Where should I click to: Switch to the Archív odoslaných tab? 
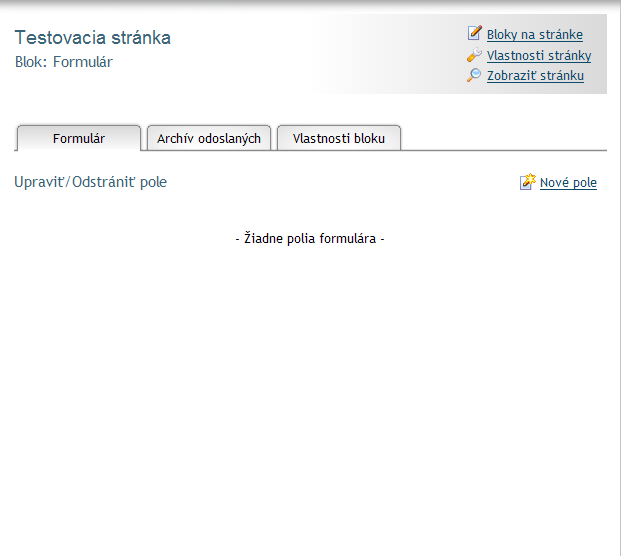tap(209, 138)
